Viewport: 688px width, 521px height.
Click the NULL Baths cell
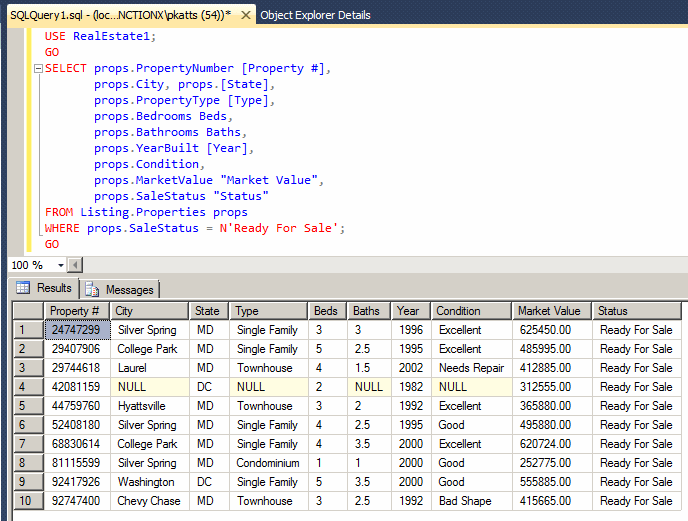[x=369, y=387]
